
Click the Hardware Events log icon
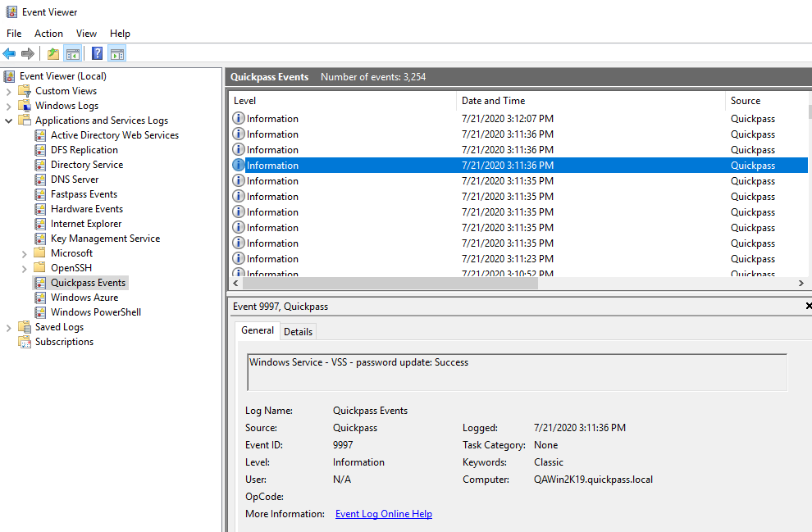coord(40,209)
